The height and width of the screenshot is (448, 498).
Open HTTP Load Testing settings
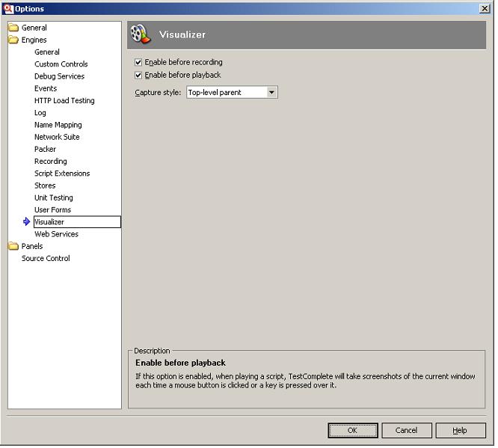pos(64,101)
